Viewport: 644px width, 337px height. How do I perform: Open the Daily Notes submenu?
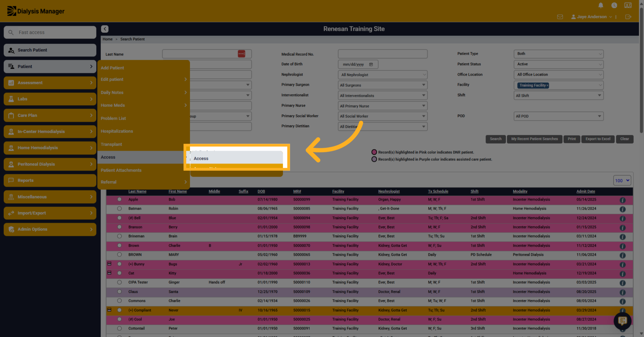click(x=144, y=92)
